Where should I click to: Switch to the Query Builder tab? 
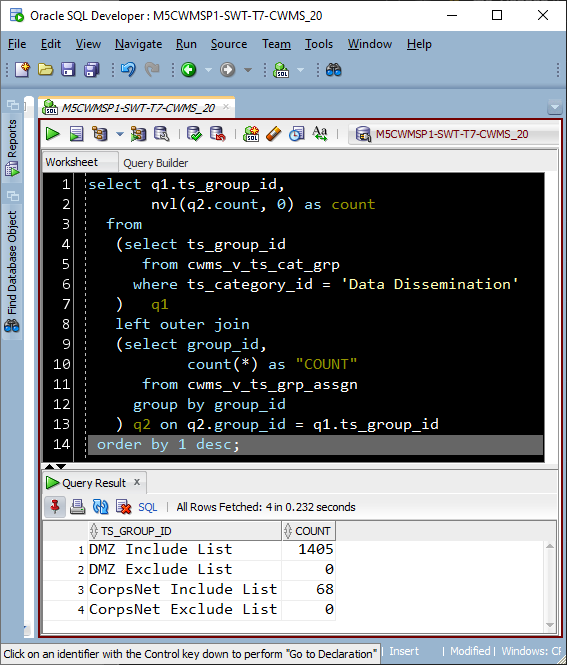[156, 163]
